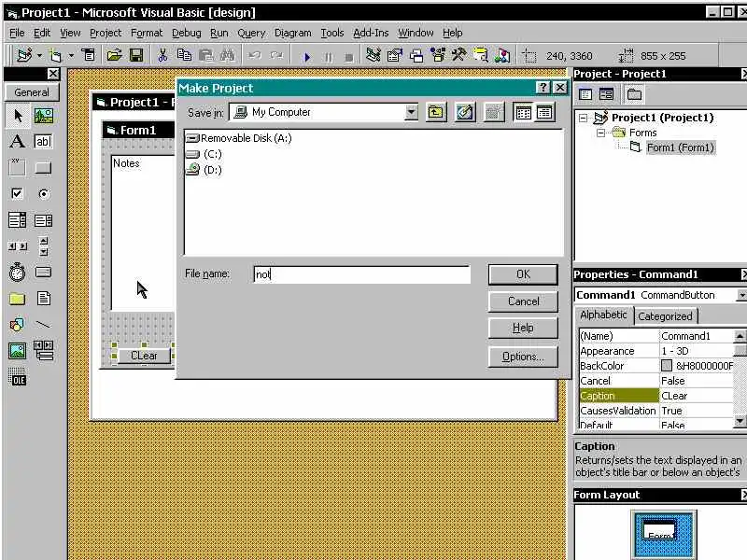This screenshot has height=560, width=747.
Task: Select the Data control tool
Action: pos(43,351)
